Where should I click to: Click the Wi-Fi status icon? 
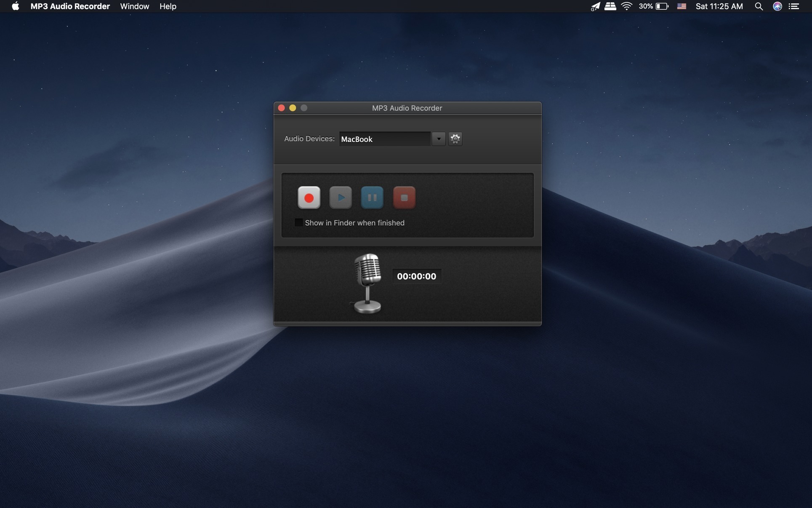[626, 6]
